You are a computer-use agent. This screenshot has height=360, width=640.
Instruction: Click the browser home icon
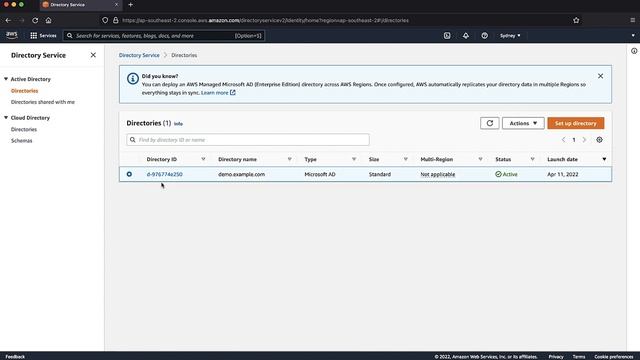click(x=49, y=20)
